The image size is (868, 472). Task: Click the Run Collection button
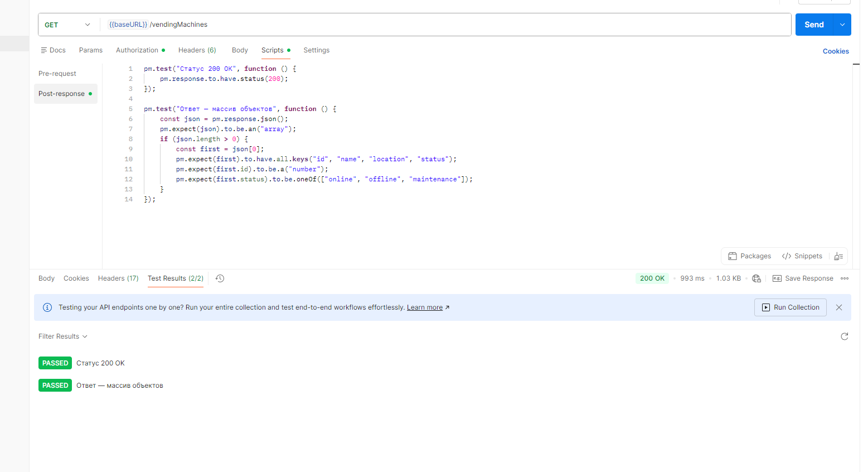click(x=790, y=307)
